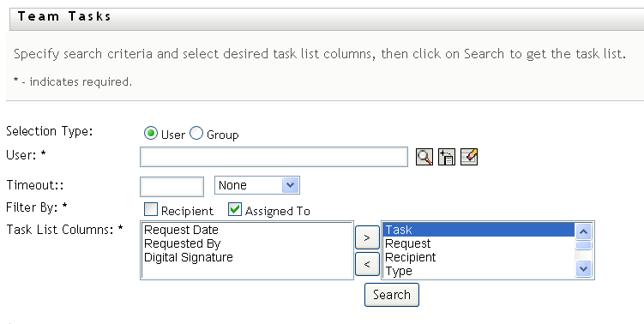
Task: Select the Group radio button
Action: 196,133
